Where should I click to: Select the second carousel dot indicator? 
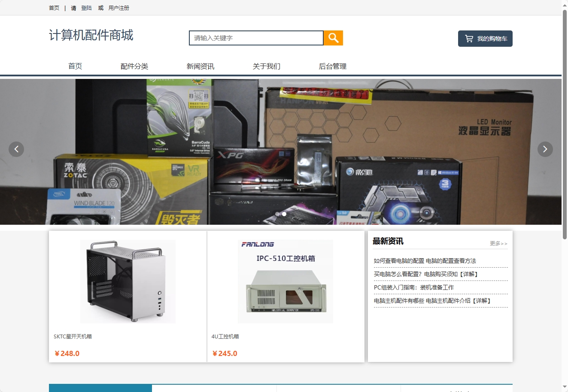[284, 214]
